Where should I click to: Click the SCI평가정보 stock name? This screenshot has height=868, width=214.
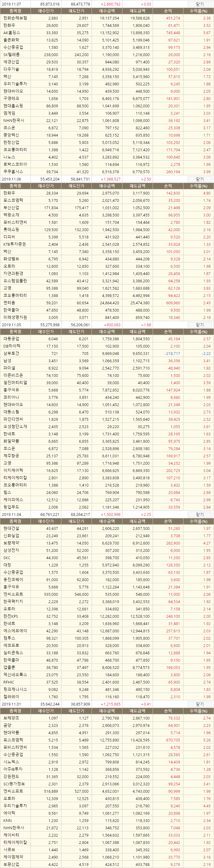coord(14,784)
